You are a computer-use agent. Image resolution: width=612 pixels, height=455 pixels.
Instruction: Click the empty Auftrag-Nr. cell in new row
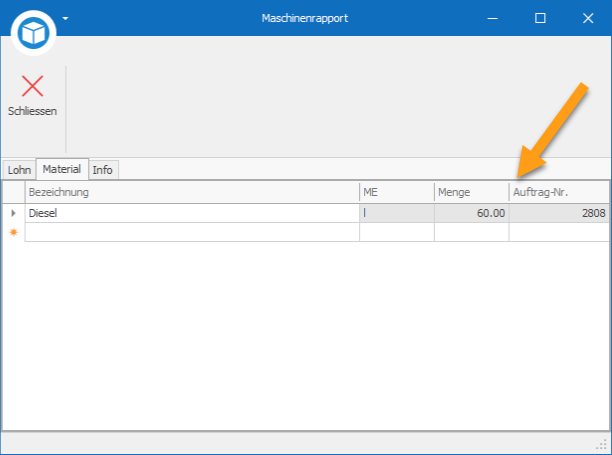[559, 232]
